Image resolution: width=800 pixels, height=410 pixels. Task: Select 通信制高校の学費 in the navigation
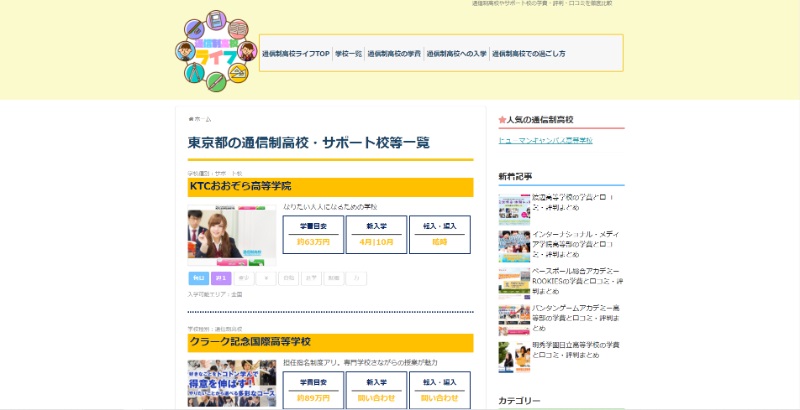tap(394, 54)
